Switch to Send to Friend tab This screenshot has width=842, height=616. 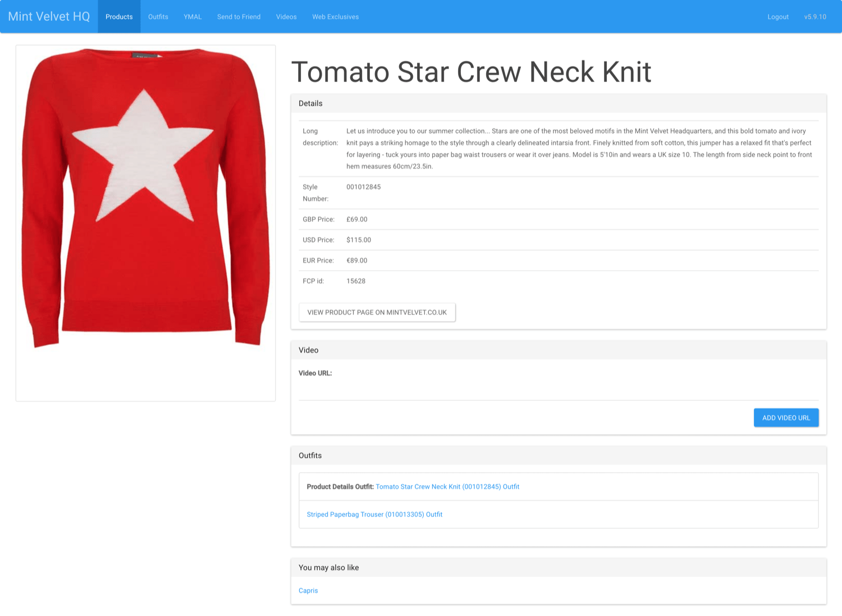point(239,16)
